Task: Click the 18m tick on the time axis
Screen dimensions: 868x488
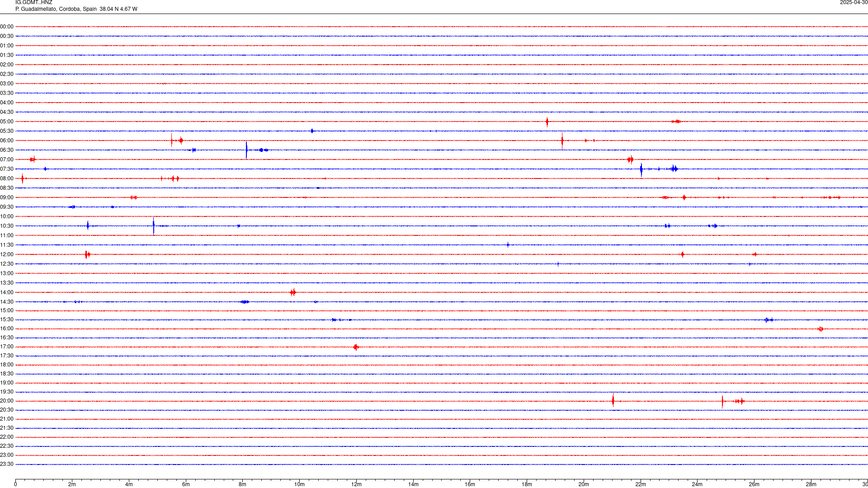Action: pos(527,484)
